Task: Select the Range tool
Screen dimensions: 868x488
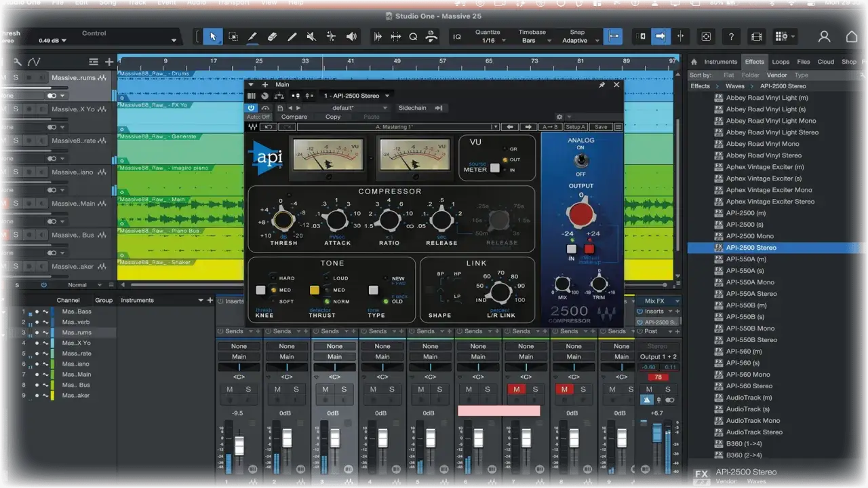Action: (x=233, y=37)
